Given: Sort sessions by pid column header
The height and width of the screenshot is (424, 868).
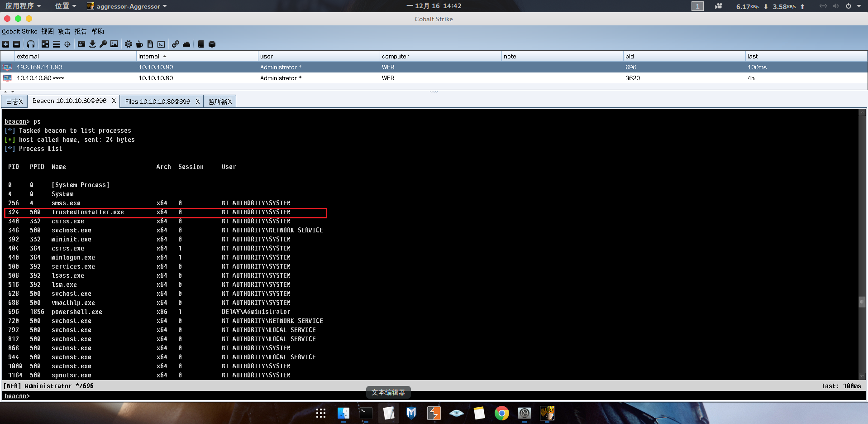Looking at the screenshot, I should (684, 56).
